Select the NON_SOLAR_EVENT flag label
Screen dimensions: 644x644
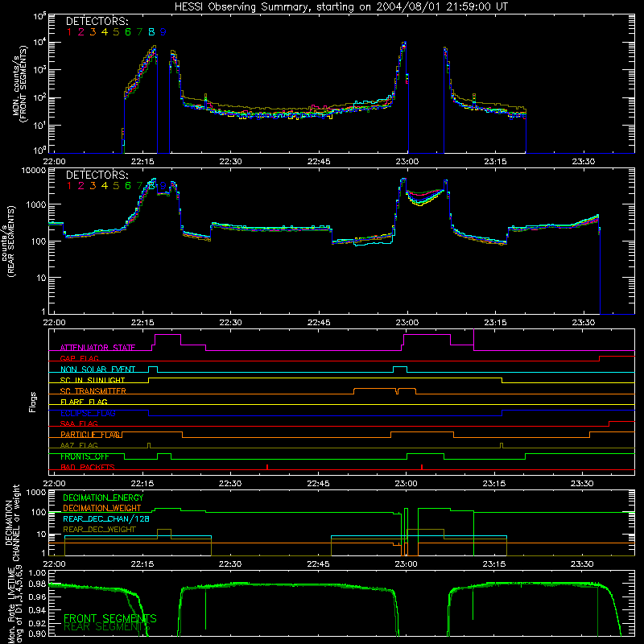pyautogui.click(x=97, y=369)
